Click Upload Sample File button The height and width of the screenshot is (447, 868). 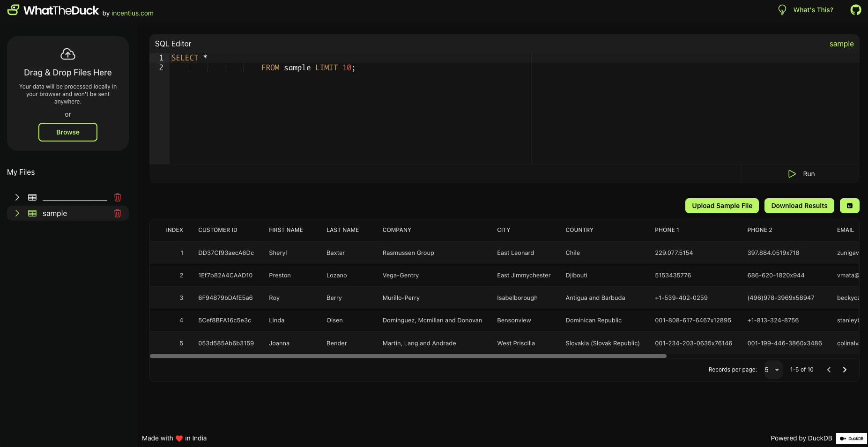pyautogui.click(x=722, y=206)
